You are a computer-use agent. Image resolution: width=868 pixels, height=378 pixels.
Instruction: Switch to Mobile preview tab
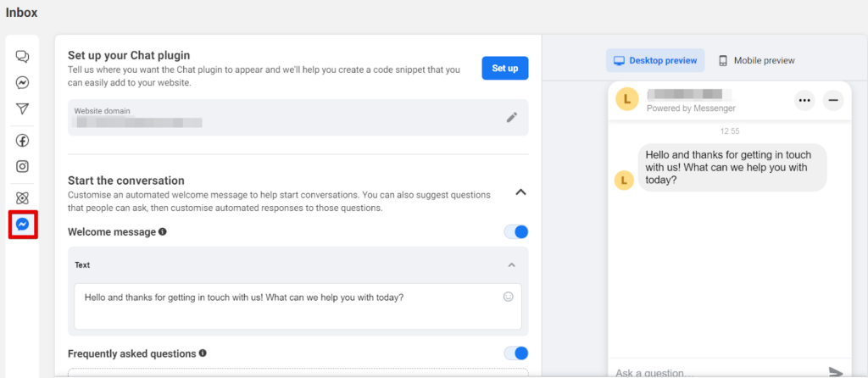coord(757,60)
